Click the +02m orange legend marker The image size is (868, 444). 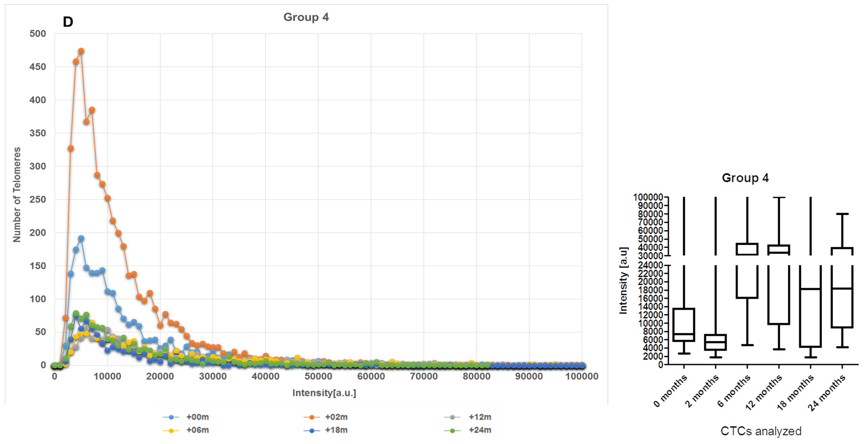point(312,417)
